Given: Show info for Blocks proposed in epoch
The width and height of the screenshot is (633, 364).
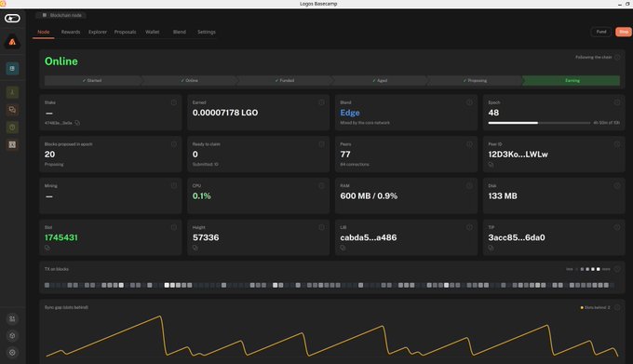Looking at the screenshot, I should (x=173, y=144).
